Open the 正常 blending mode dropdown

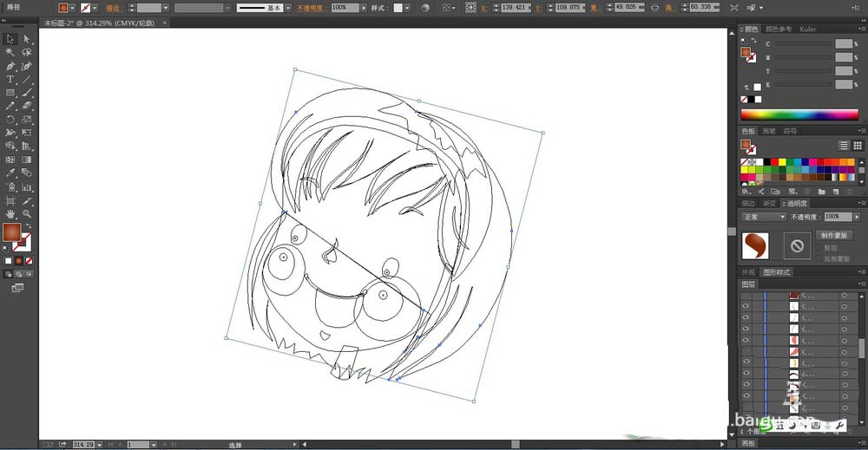point(763,217)
